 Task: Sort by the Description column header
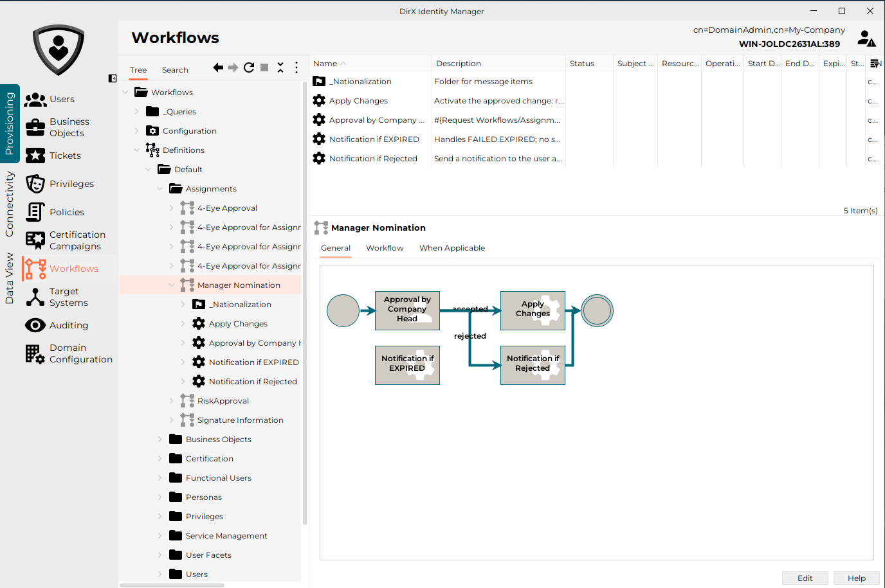(498, 64)
